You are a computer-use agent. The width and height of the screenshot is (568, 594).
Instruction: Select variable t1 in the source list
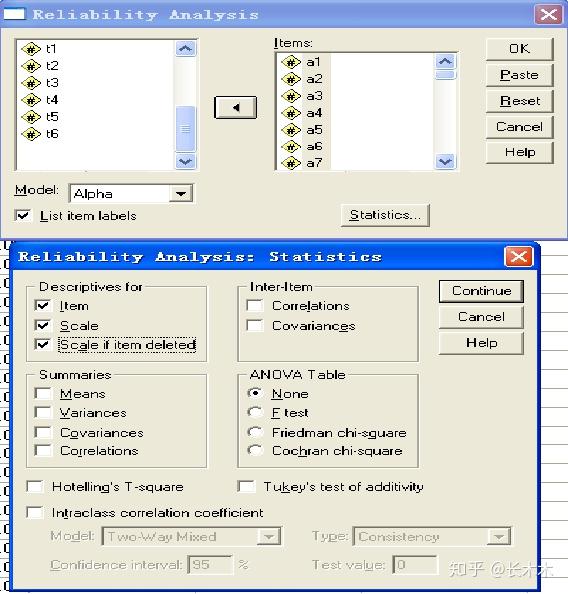click(39, 49)
